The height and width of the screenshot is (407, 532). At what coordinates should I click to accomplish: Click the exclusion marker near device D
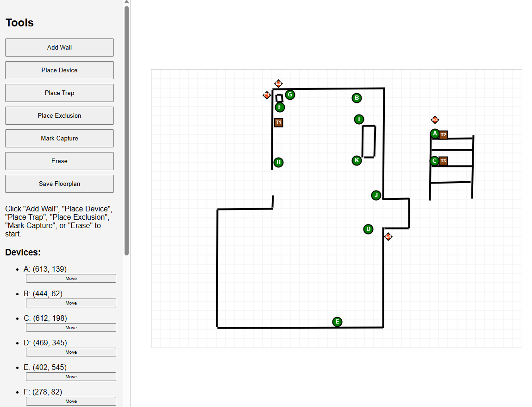pos(388,236)
